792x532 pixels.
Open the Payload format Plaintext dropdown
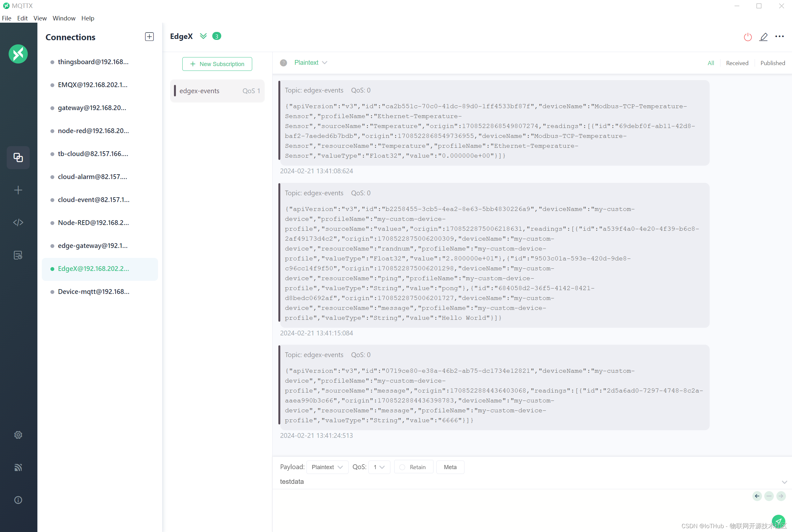pyautogui.click(x=327, y=467)
